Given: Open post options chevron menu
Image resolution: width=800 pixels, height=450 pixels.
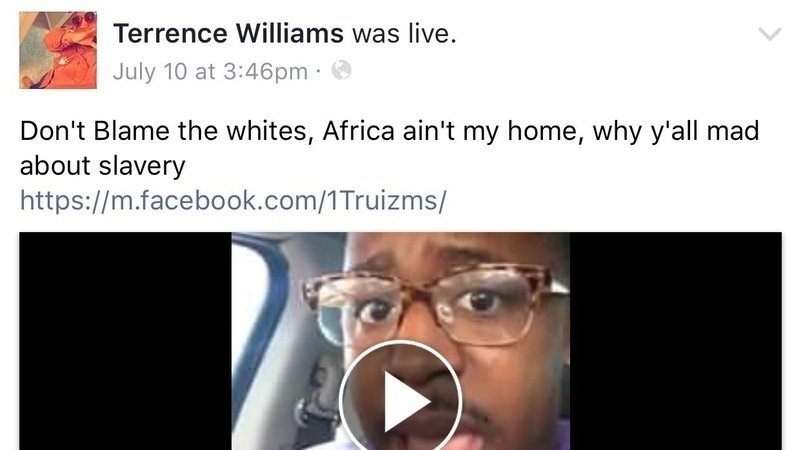Looking at the screenshot, I should pos(770,34).
